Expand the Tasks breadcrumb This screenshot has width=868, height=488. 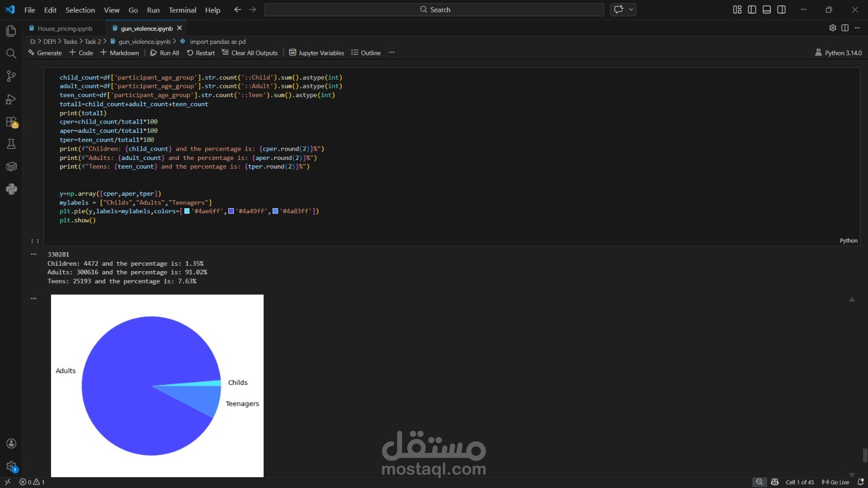pyautogui.click(x=71, y=42)
